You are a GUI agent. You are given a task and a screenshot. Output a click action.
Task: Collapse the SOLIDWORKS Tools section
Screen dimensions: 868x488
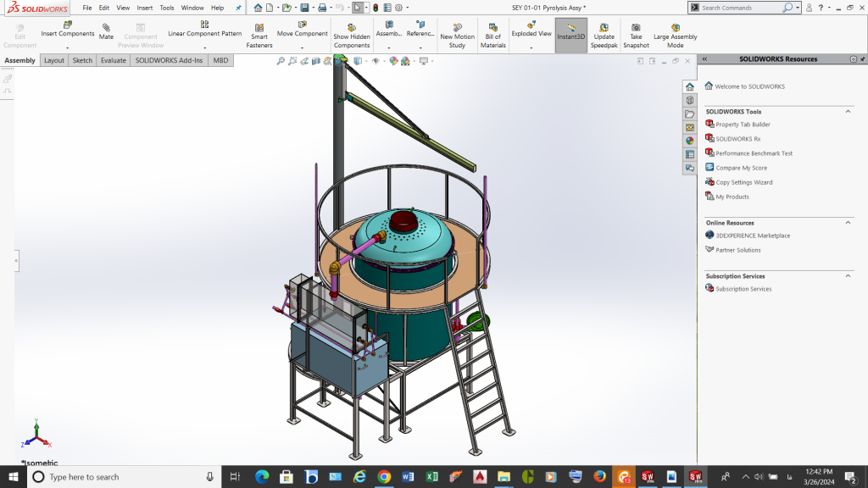pos(848,112)
